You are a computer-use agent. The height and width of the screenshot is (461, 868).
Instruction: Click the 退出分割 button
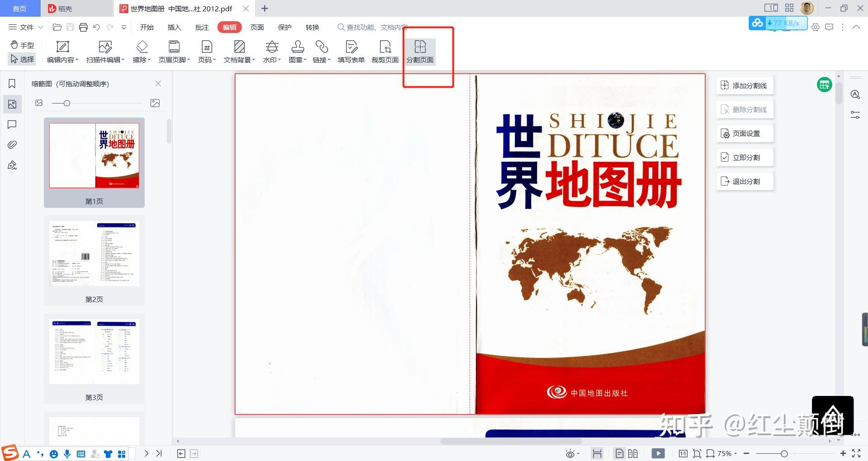745,181
